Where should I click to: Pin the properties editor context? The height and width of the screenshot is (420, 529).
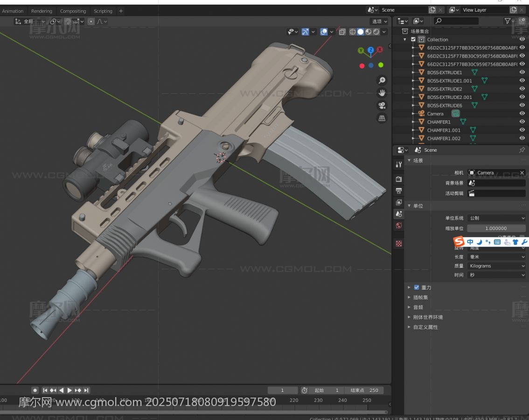(x=522, y=150)
